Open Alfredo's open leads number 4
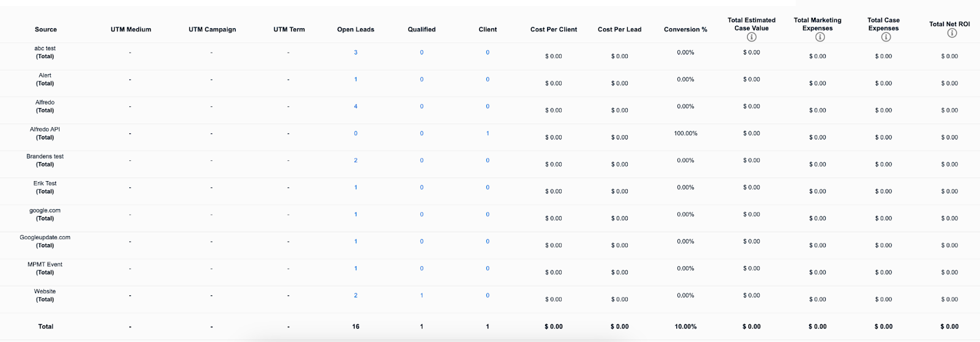 coord(355,106)
